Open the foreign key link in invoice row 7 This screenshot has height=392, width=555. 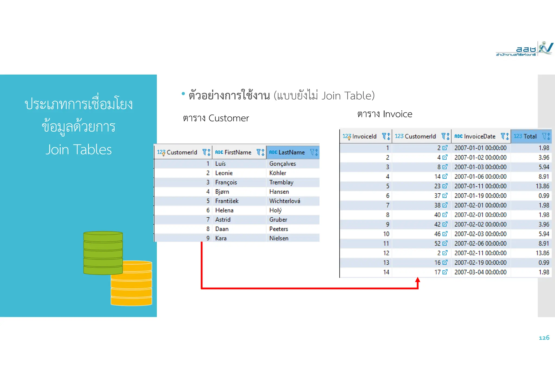point(445,205)
